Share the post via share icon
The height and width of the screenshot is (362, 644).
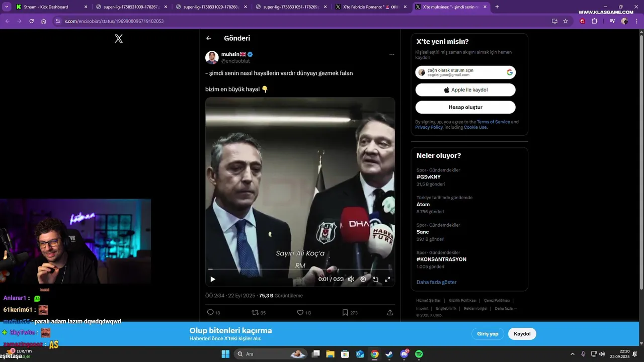(390, 312)
